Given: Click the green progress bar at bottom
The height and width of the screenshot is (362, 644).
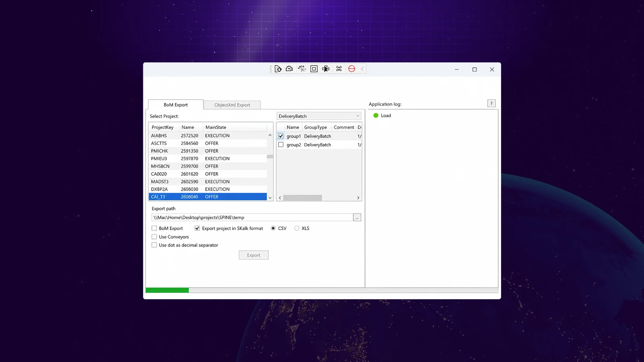Looking at the screenshot, I should point(167,290).
